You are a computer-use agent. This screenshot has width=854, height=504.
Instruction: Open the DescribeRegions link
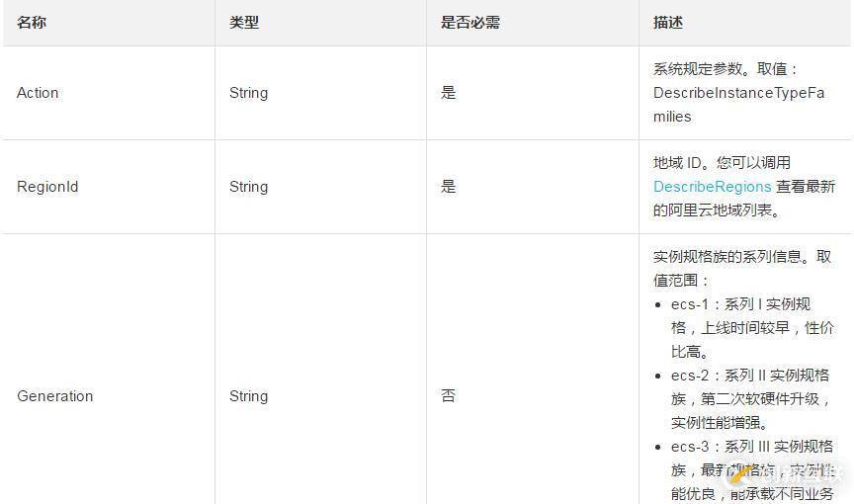[x=712, y=187]
